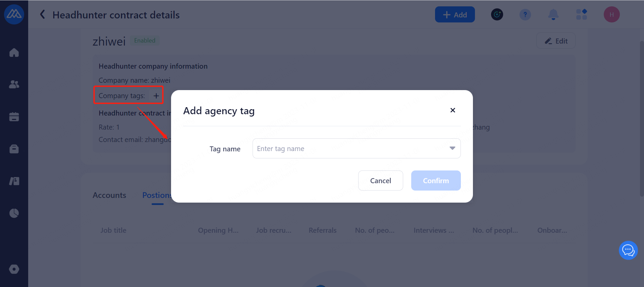Click the Enter tag name field

349,148
